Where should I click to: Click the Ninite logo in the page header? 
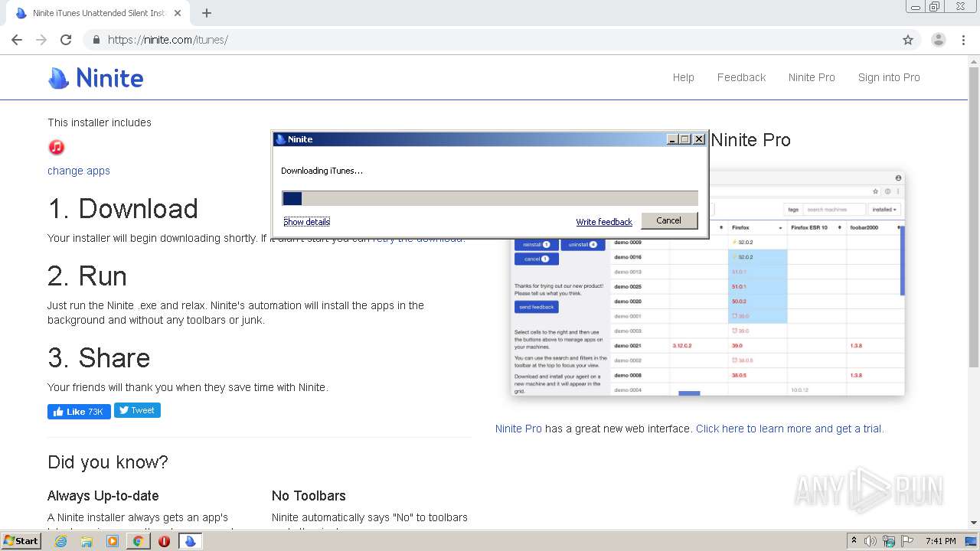tap(96, 77)
